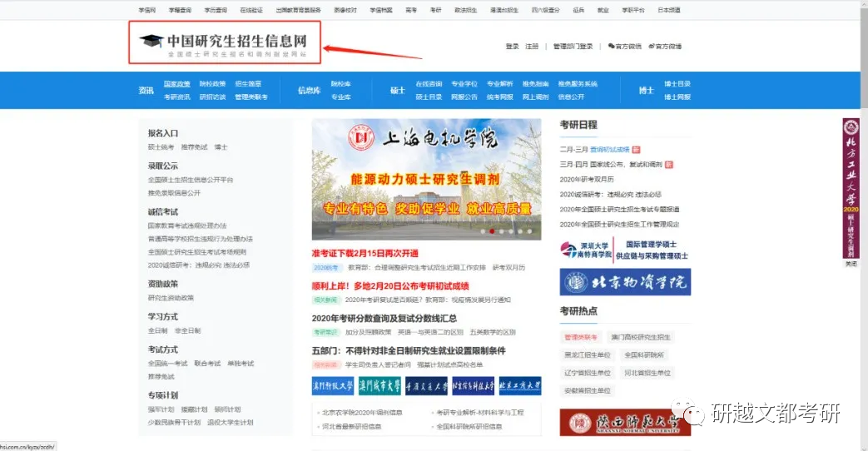Open the 北京信息科技大学 logo tile
Screen dimensions: 868x451
tap(474, 386)
